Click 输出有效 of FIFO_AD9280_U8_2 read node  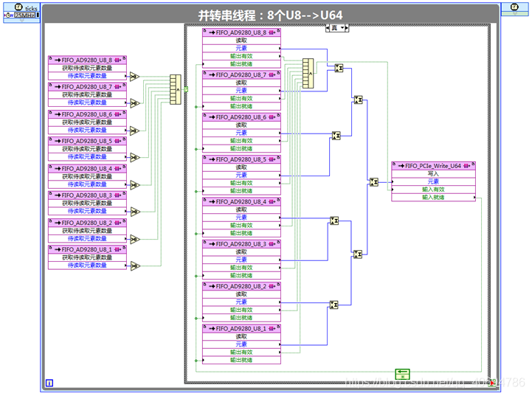tap(241, 310)
